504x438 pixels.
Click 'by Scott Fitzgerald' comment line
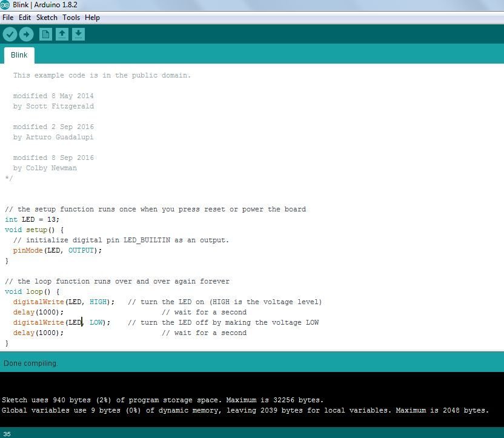pyautogui.click(x=53, y=106)
